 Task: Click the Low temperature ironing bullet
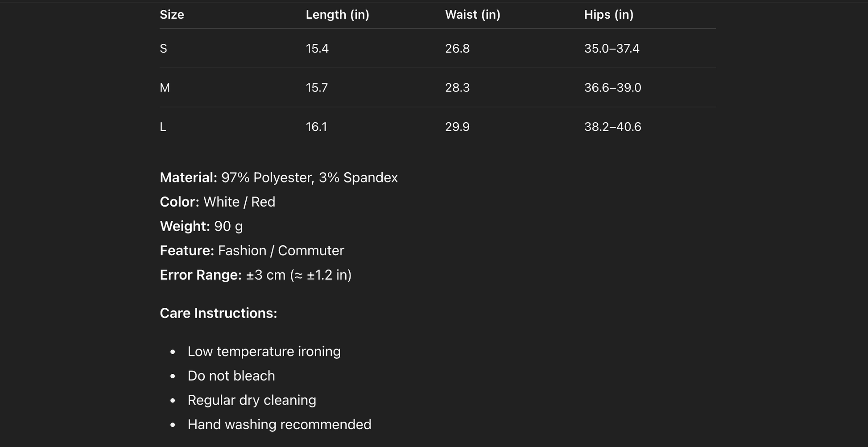click(264, 352)
